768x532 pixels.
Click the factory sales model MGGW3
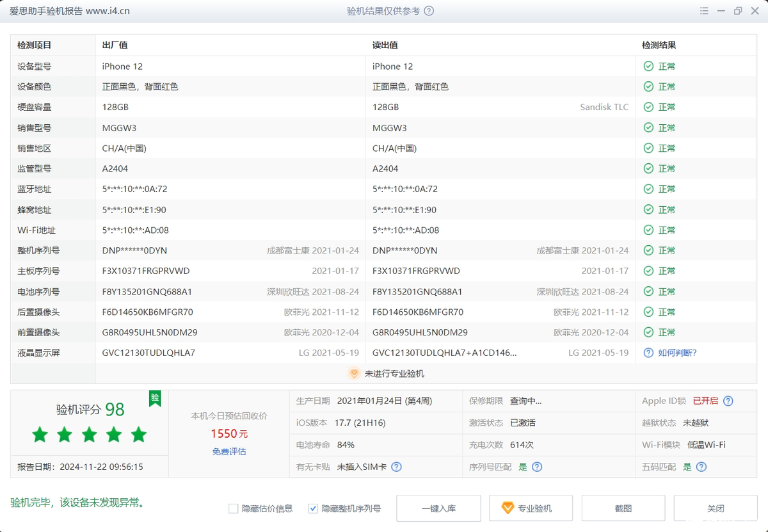pos(119,127)
